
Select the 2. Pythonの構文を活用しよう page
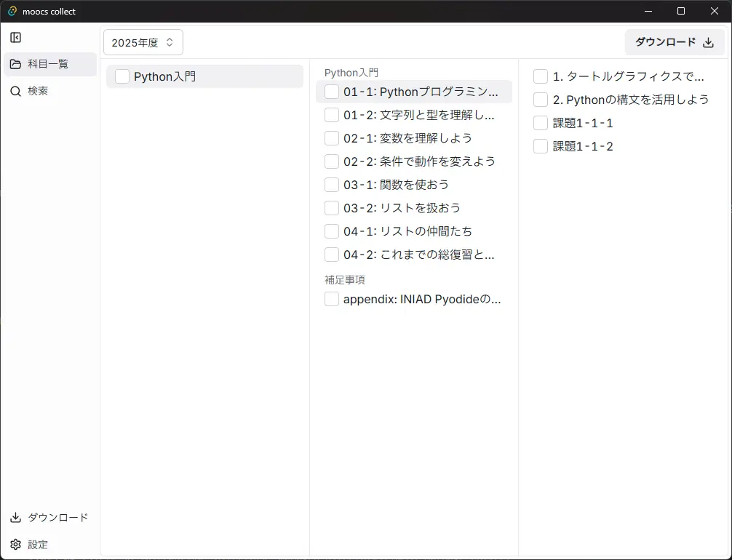630,100
